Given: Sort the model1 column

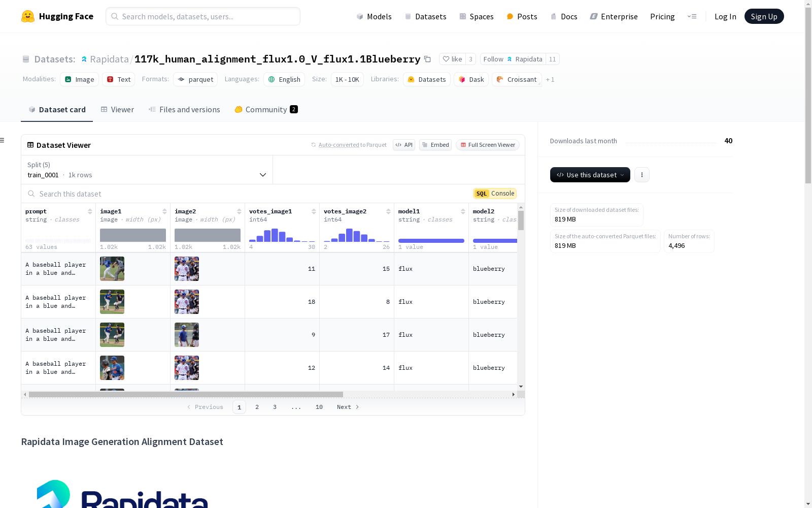Looking at the screenshot, I should click(x=463, y=211).
